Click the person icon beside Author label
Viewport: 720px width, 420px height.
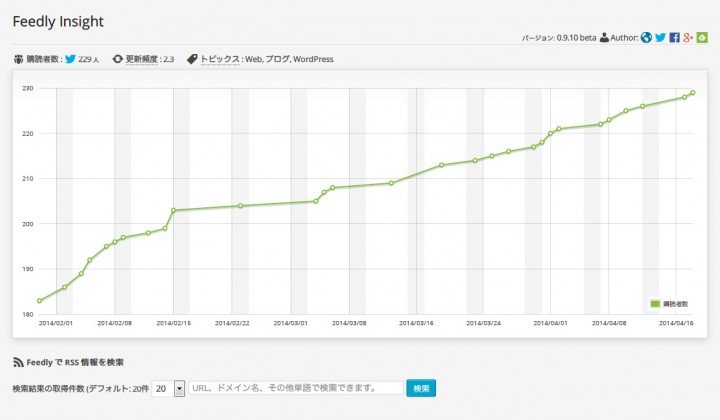click(x=604, y=38)
